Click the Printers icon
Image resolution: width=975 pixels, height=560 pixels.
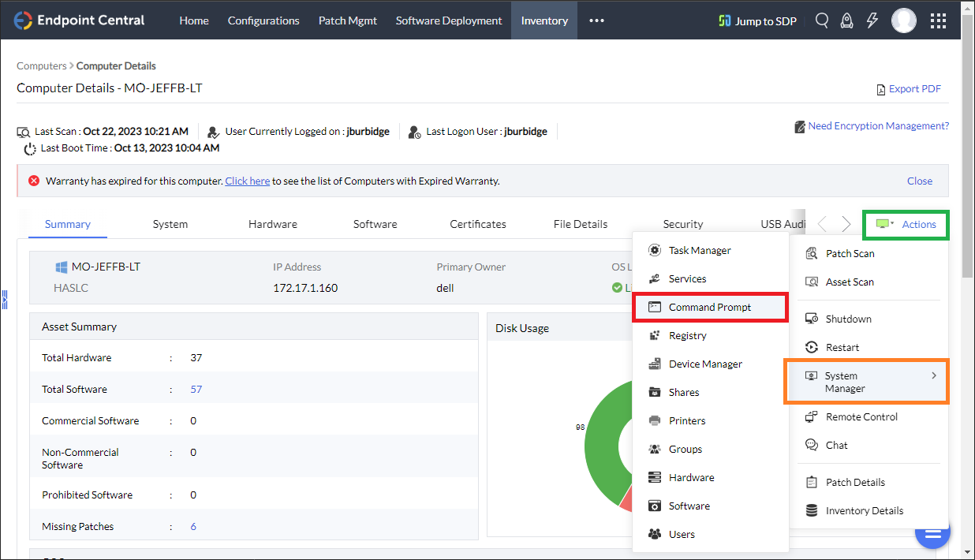pyautogui.click(x=654, y=420)
